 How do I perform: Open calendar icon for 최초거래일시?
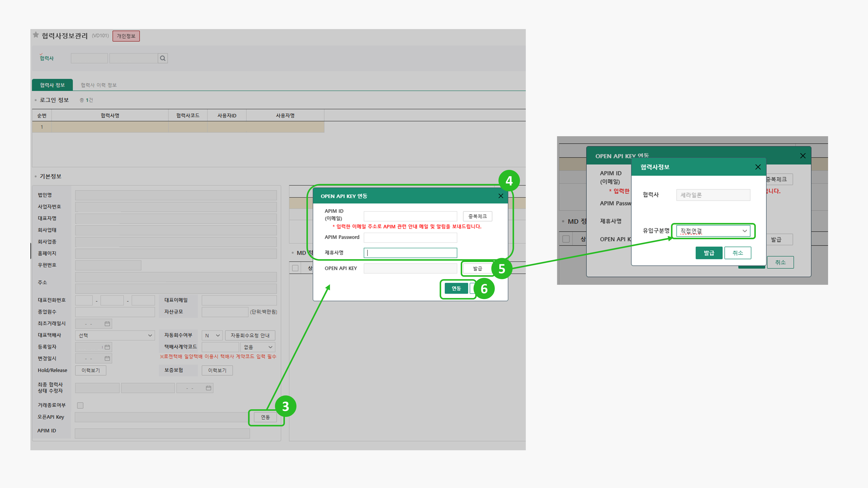(x=107, y=324)
